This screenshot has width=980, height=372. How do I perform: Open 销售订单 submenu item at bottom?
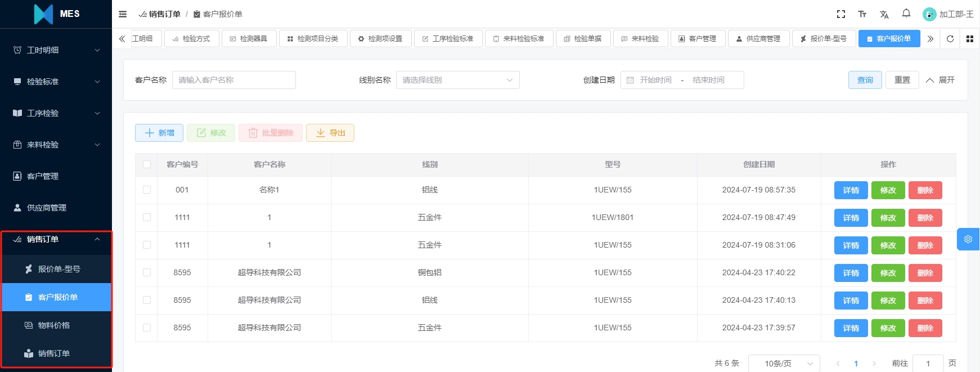(x=56, y=353)
